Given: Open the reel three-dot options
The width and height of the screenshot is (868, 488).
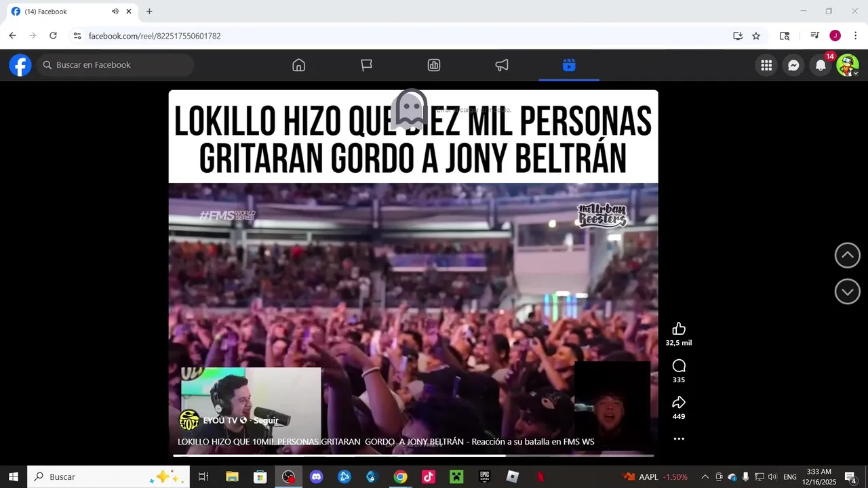Looking at the screenshot, I should pyautogui.click(x=679, y=439).
